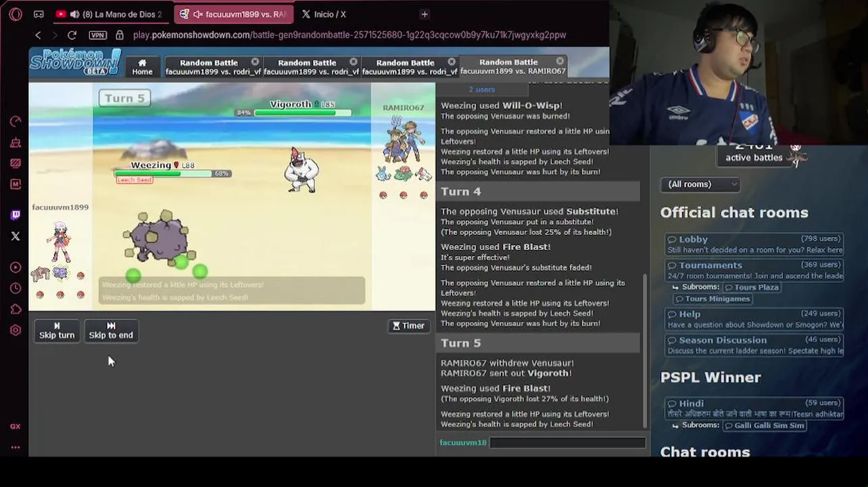The width and height of the screenshot is (868, 487).
Task: Mute the La Mano de Dios tab audio
Action: (x=74, y=14)
